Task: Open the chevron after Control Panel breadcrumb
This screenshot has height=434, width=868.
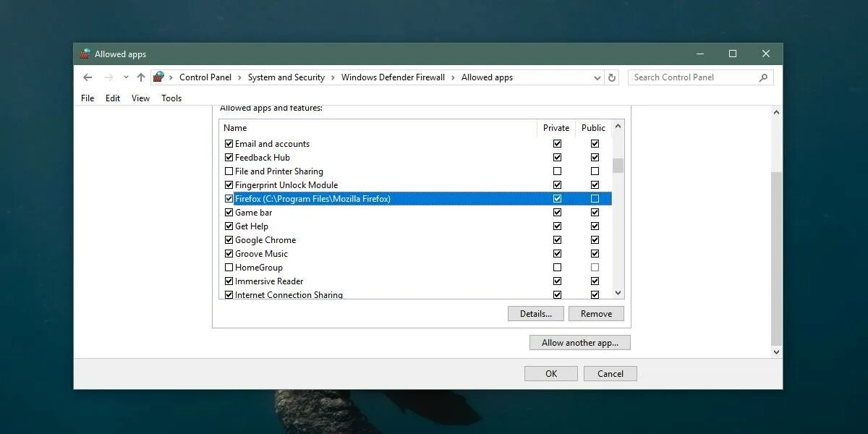Action: 239,77
